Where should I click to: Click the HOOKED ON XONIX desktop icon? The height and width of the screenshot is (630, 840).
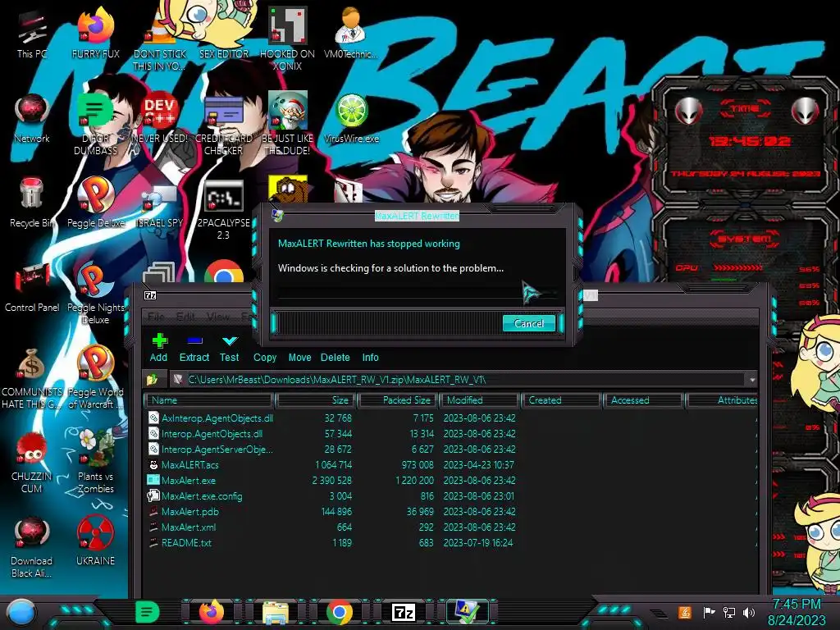click(287, 39)
